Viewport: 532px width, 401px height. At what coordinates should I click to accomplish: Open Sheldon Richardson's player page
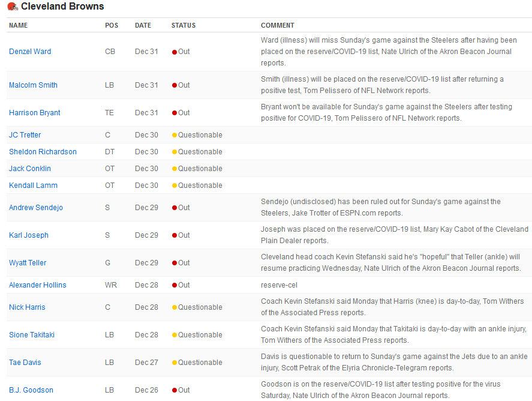pos(43,152)
